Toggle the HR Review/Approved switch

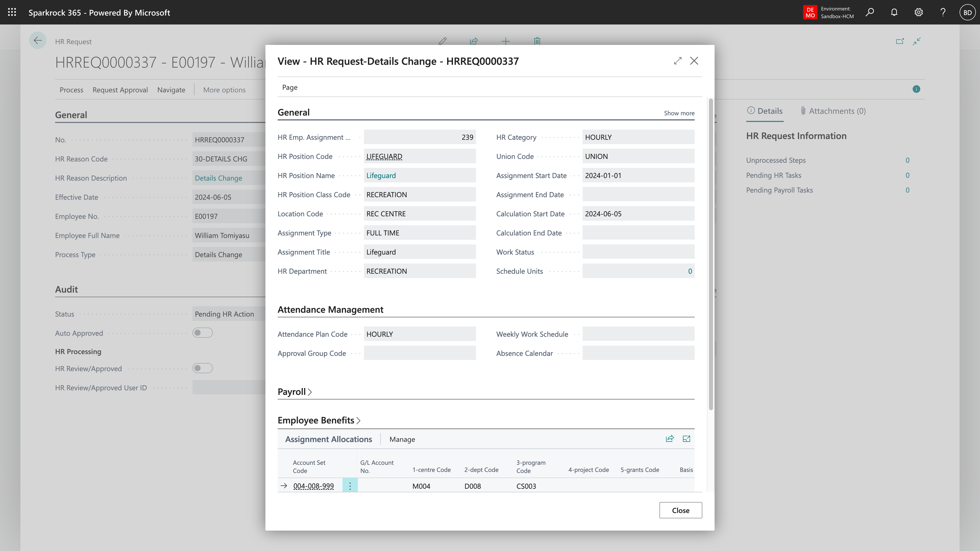(202, 368)
